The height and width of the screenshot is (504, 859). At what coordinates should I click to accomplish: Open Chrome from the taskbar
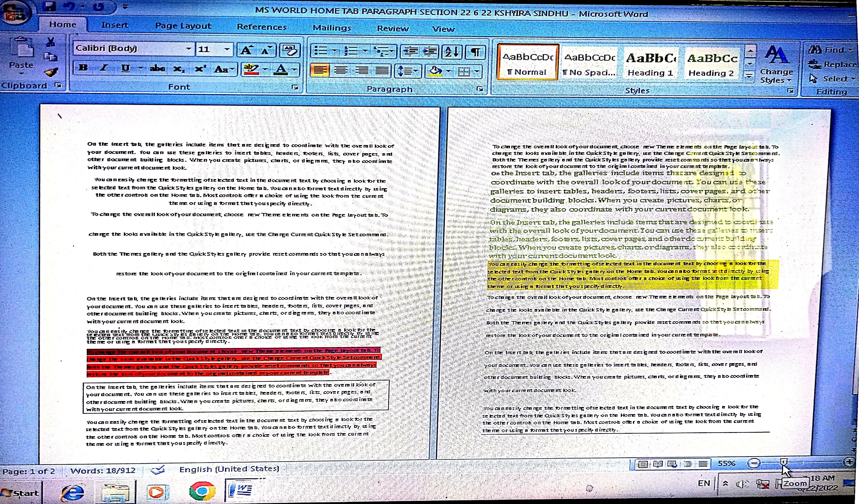[202, 491]
